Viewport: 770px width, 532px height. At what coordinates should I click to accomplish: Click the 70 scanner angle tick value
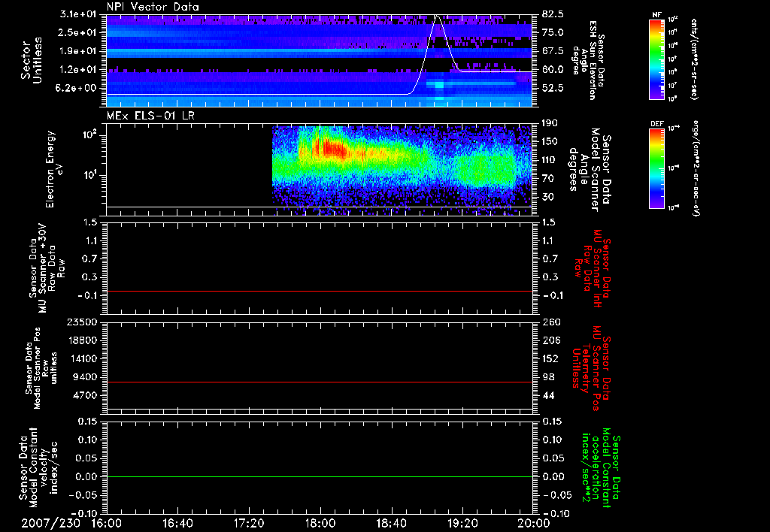pyautogui.click(x=547, y=178)
